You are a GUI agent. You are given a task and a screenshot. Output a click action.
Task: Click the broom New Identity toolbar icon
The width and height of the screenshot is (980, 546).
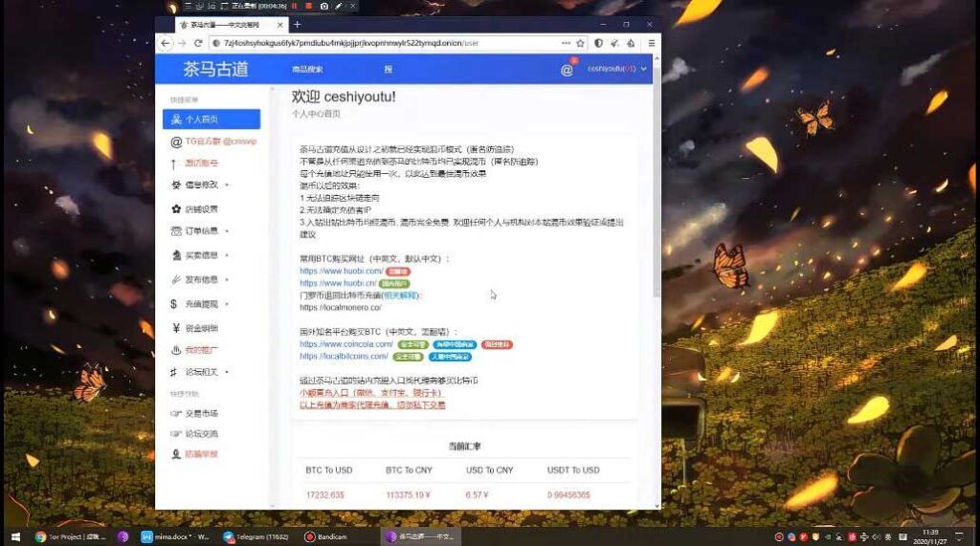(x=614, y=43)
